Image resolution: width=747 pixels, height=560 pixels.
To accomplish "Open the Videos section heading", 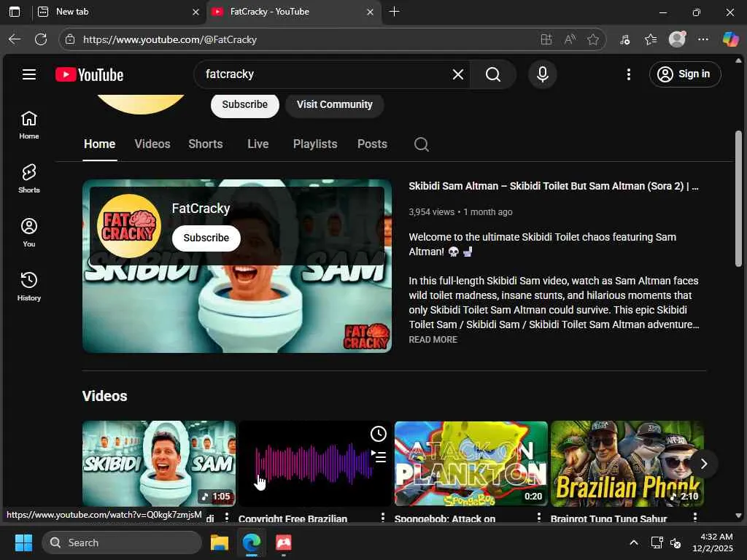I will point(105,396).
